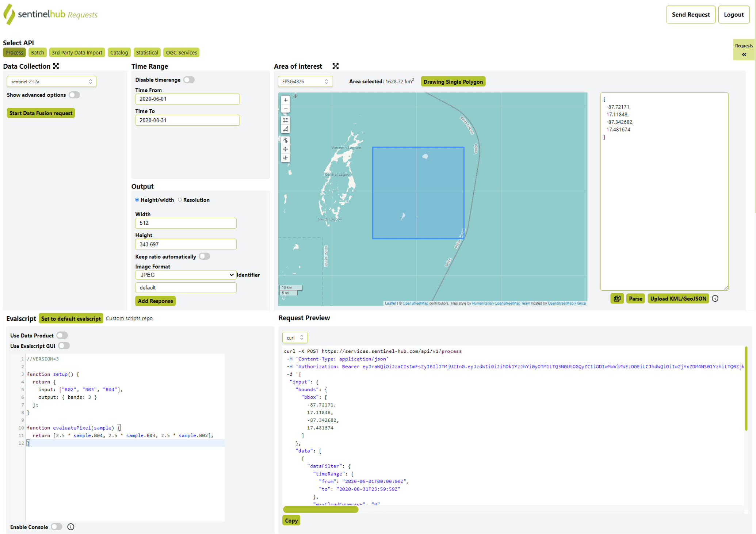
Task: Select the Resolution radio option
Action: point(180,200)
